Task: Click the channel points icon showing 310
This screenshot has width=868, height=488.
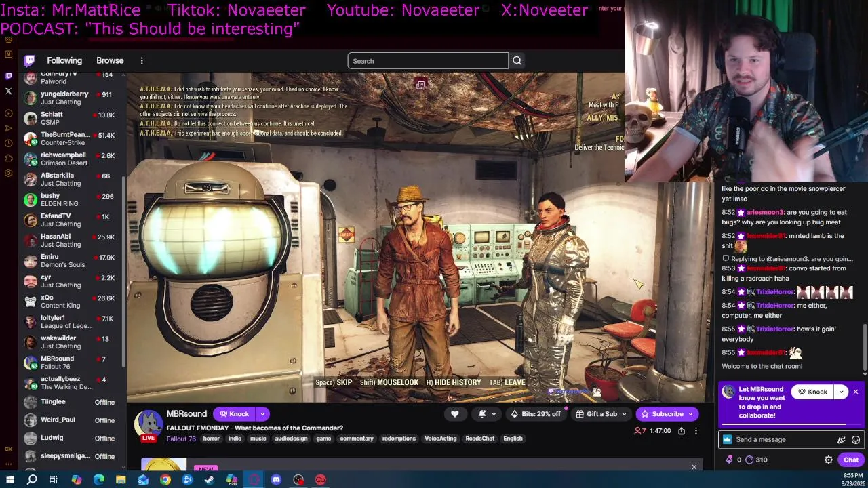Action: click(749, 460)
